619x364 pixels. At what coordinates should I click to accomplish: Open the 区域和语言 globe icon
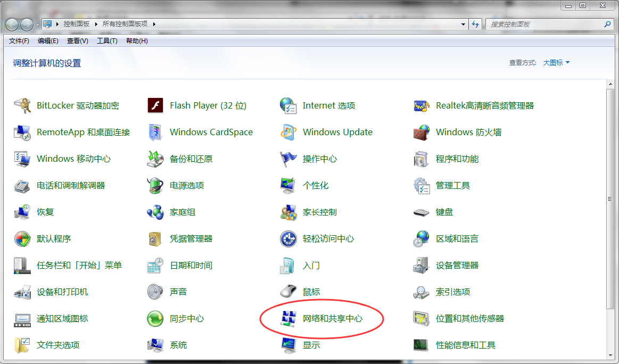point(421,239)
